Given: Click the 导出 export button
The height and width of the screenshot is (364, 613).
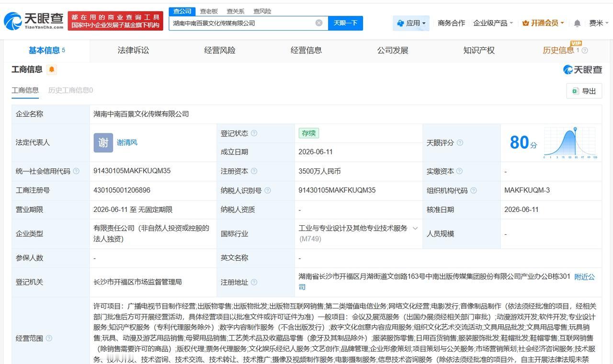Looking at the screenshot, I should (584, 91).
